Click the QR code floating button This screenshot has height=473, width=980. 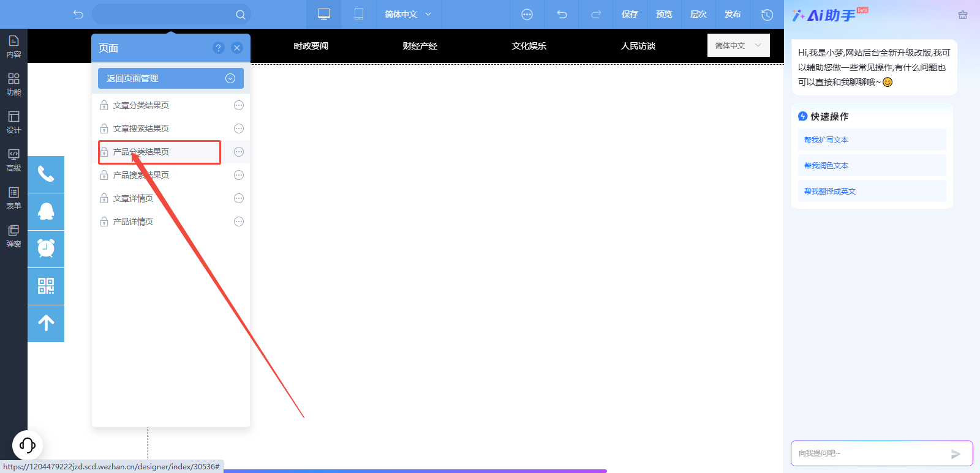point(46,286)
